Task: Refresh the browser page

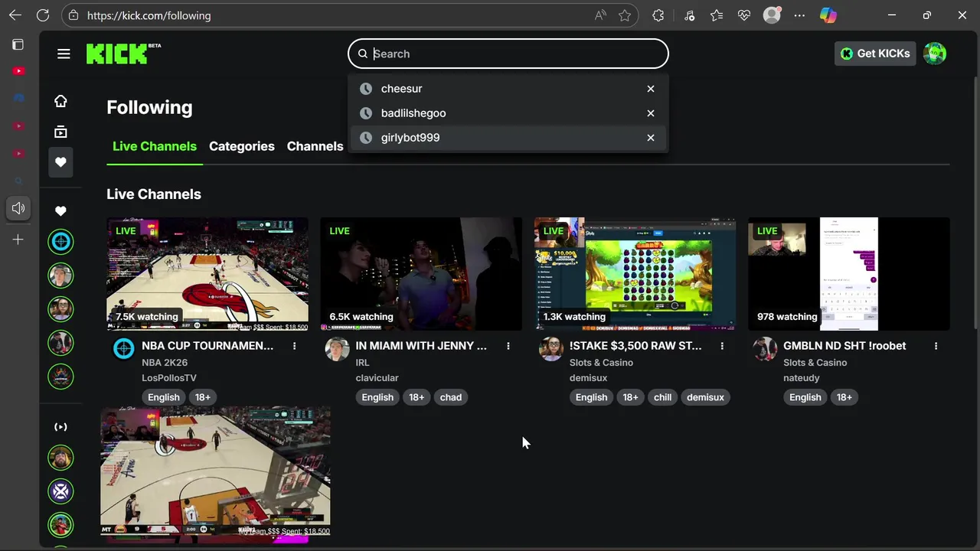Action: tap(43, 15)
